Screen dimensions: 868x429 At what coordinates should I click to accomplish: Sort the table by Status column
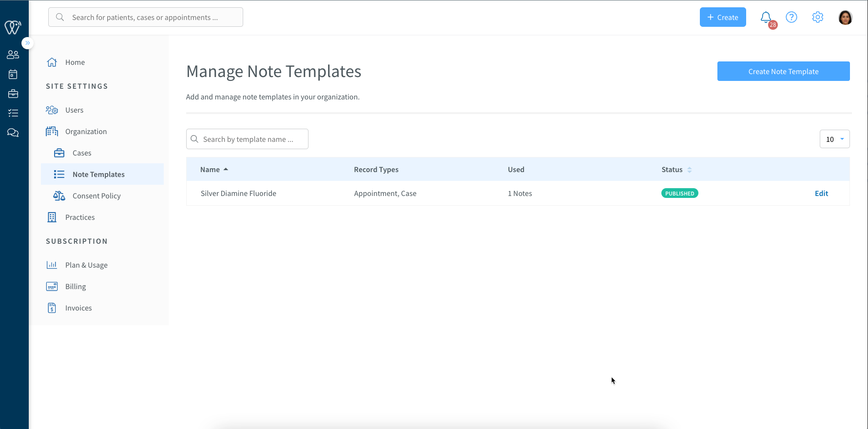(x=676, y=170)
